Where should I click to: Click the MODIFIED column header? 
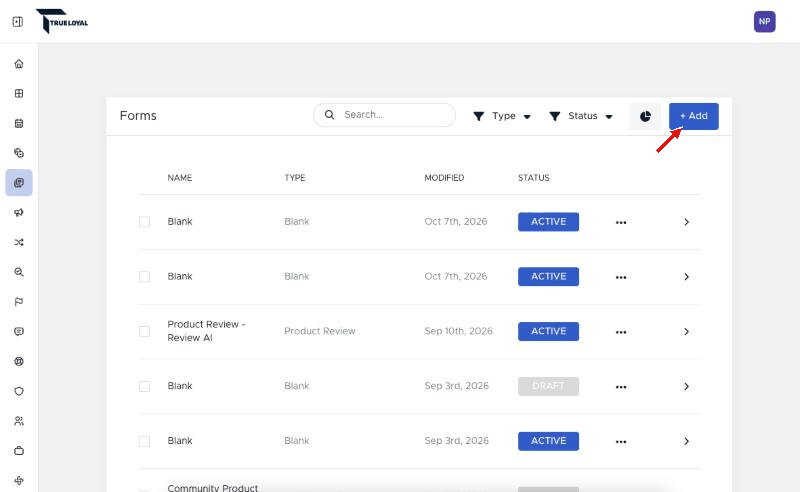coord(444,178)
